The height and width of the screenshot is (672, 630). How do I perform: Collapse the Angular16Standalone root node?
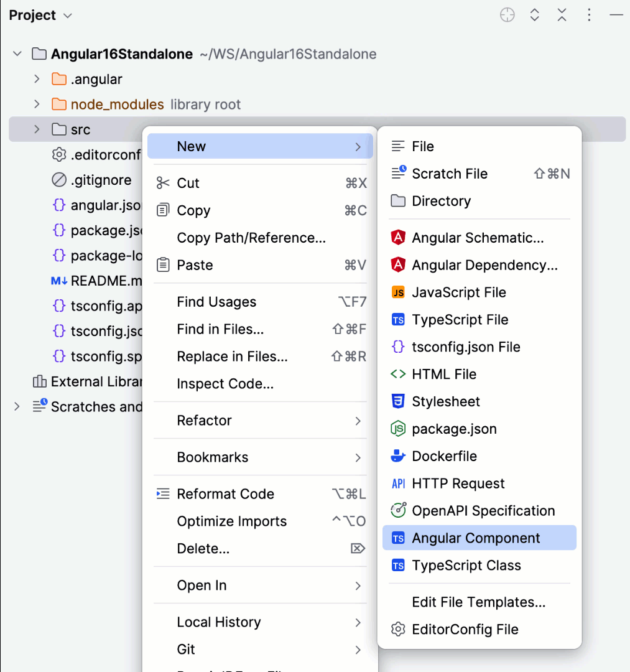17,54
